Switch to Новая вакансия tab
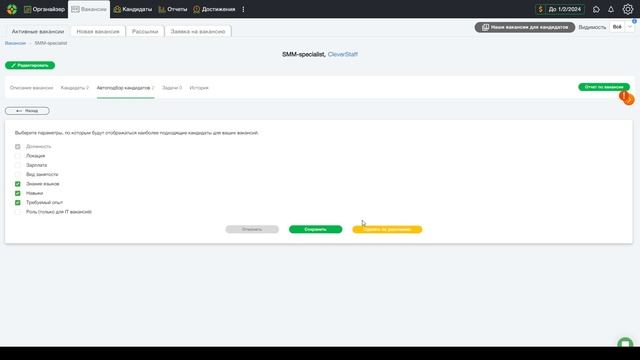 click(x=98, y=31)
